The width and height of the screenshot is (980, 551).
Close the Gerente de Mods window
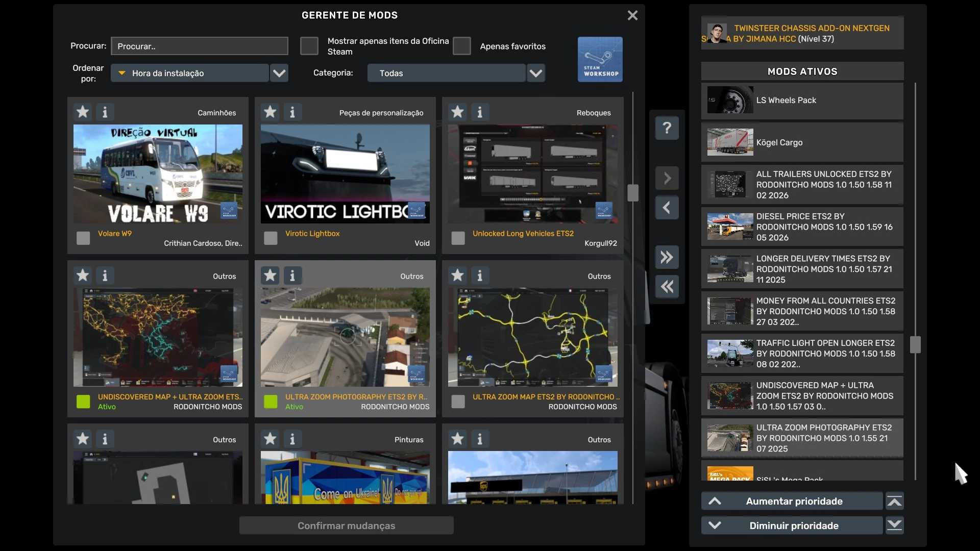tap(632, 15)
